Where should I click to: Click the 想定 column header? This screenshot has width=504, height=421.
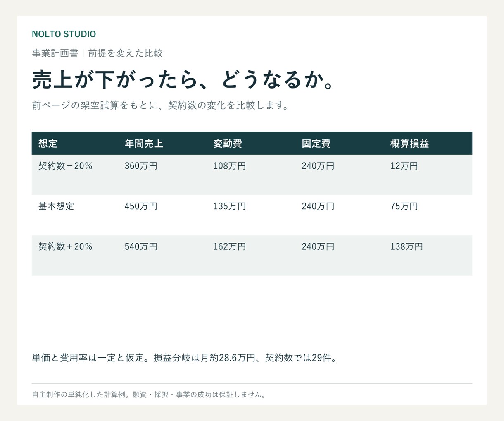pyautogui.click(x=48, y=144)
